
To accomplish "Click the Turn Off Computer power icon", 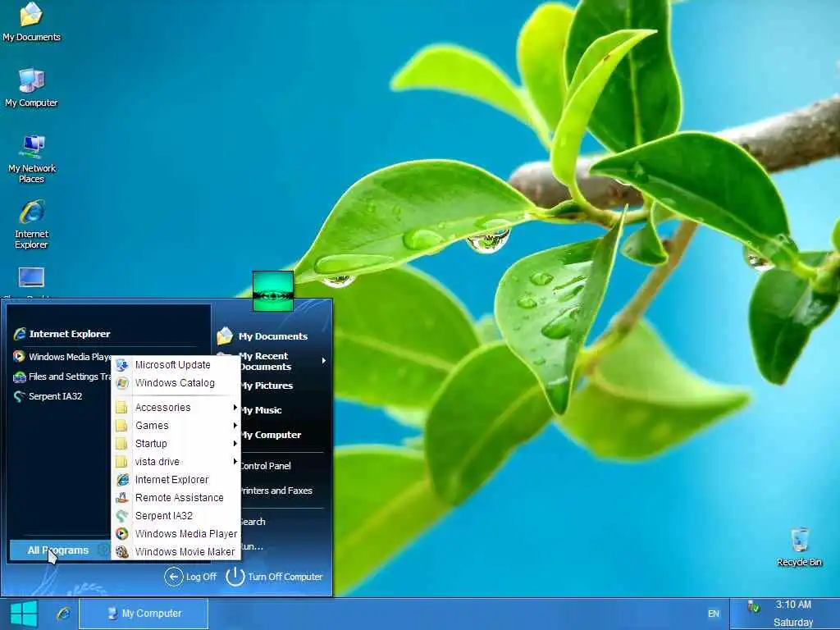I will 235,577.
